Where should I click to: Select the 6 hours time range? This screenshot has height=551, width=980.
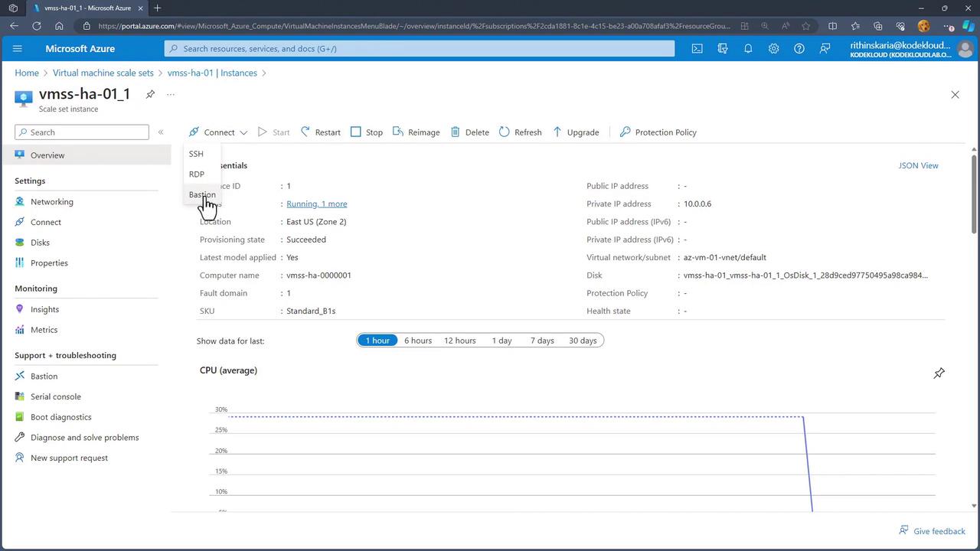(418, 341)
